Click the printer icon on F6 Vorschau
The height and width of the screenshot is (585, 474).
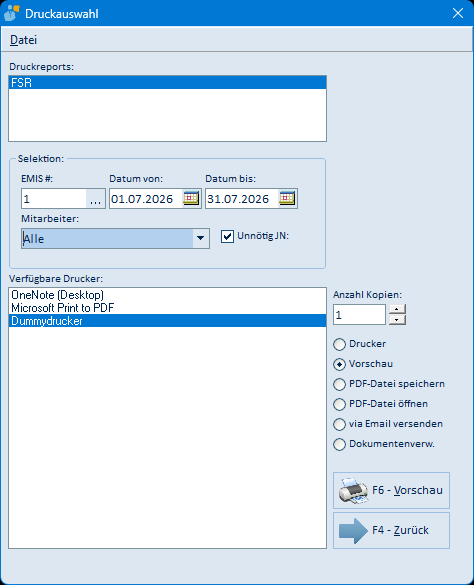coord(353,490)
